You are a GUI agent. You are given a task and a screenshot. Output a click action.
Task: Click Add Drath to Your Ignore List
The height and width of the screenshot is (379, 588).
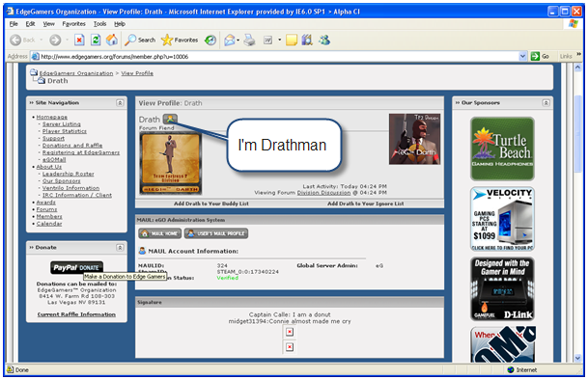(366, 203)
